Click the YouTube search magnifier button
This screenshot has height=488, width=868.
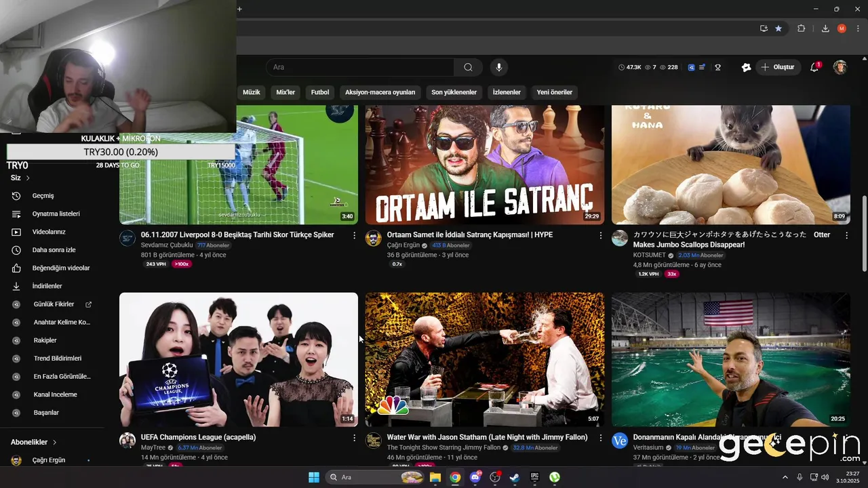click(x=468, y=67)
